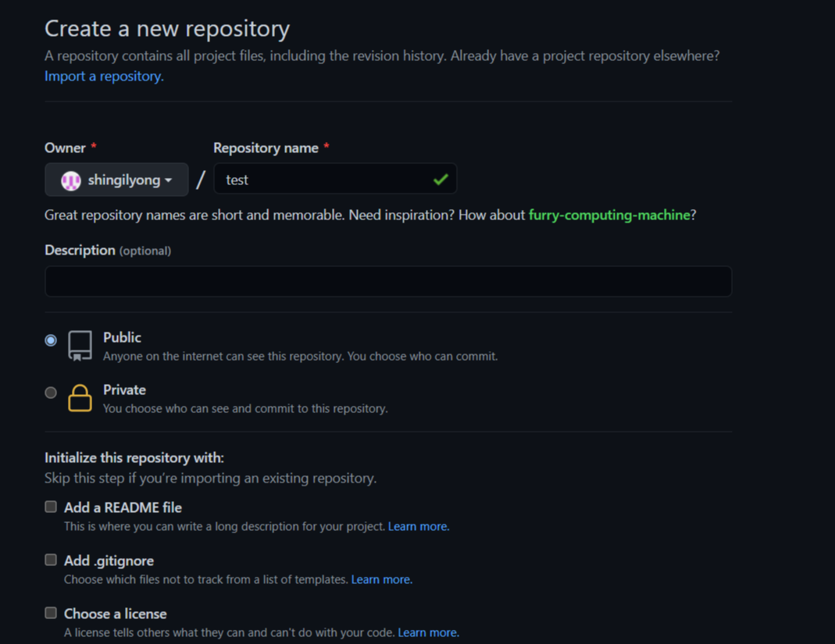Click the Description (optional) label
This screenshot has width=835, height=644.
point(108,251)
